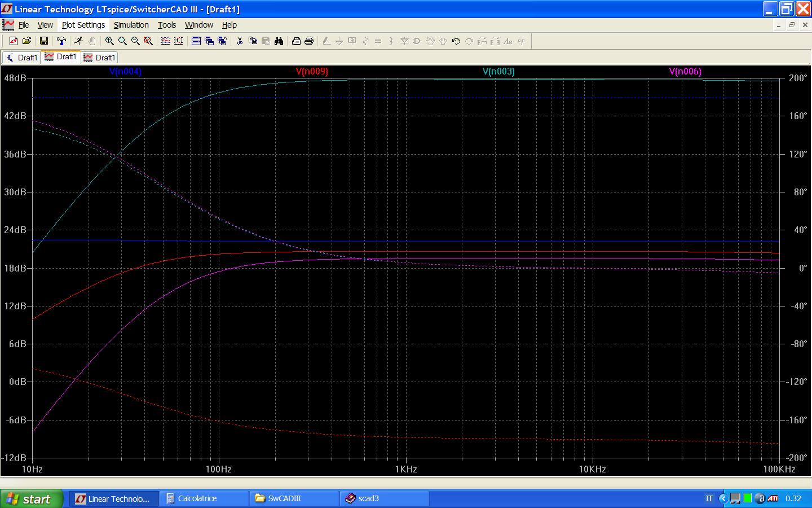Open the Window menu
Viewport: 812px width, 508px height.
click(199, 25)
